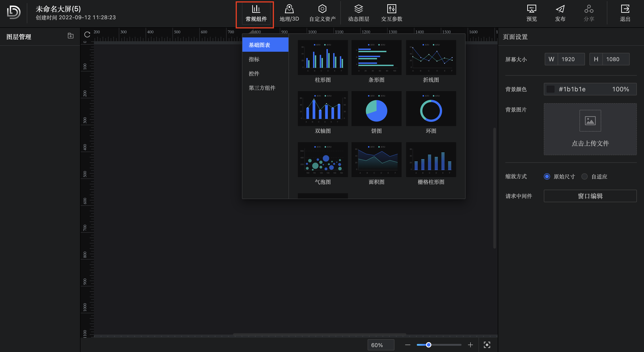Select 原始尺寸 scaling option
This screenshot has width=644, height=352.
(x=547, y=176)
